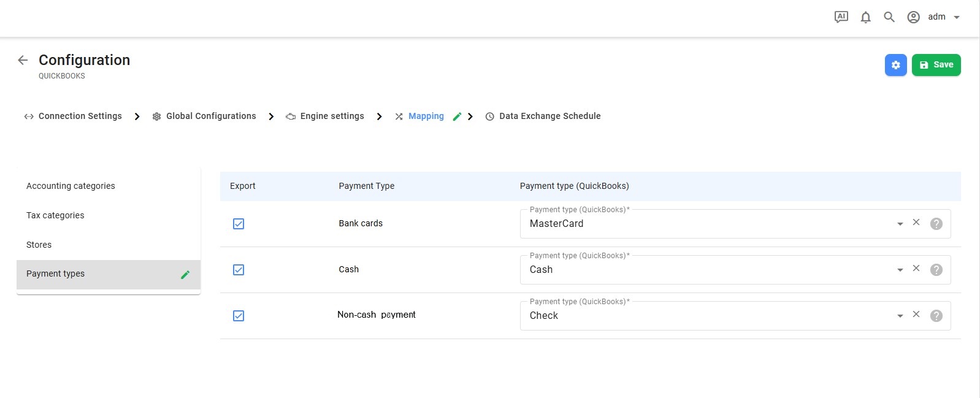980x398 pixels.
Task: Click the MasterCard field value
Action: (x=556, y=224)
